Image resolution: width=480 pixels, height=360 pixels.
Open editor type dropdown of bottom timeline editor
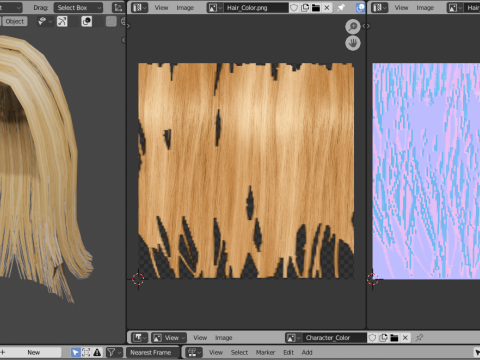pyautogui.click(x=194, y=352)
